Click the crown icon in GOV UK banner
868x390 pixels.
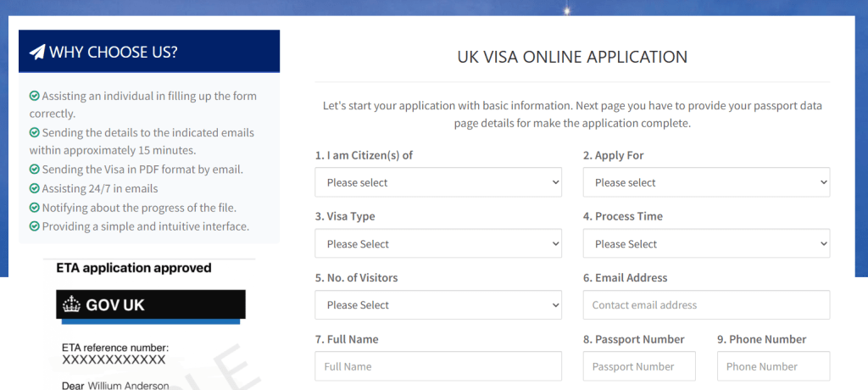click(71, 304)
